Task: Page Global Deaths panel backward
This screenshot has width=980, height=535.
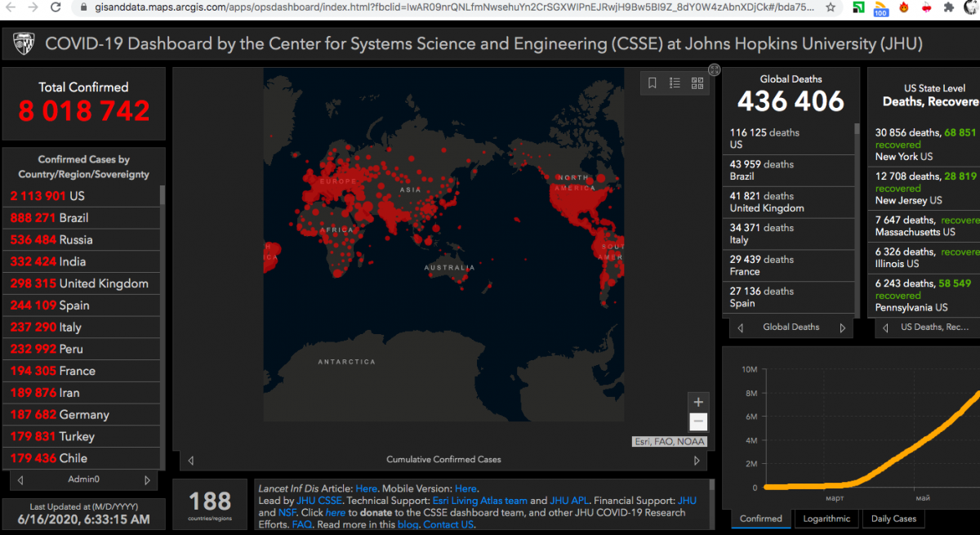Action: coord(740,328)
